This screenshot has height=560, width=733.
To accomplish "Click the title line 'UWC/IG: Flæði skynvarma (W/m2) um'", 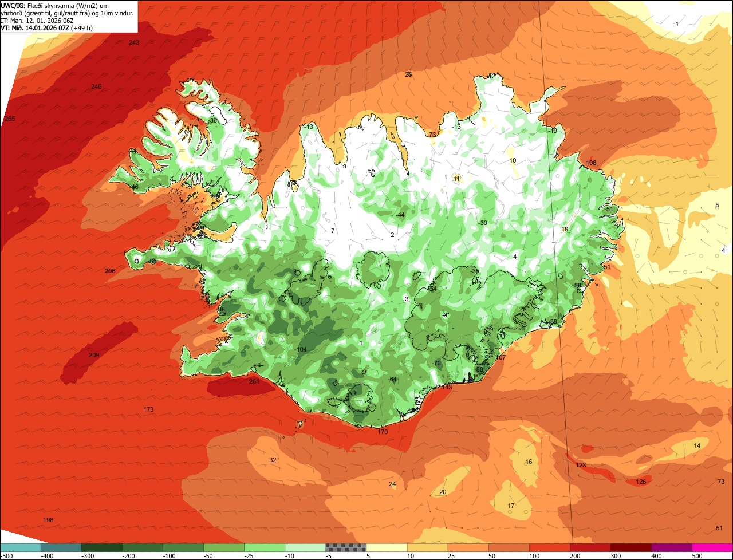I will (55, 5).
